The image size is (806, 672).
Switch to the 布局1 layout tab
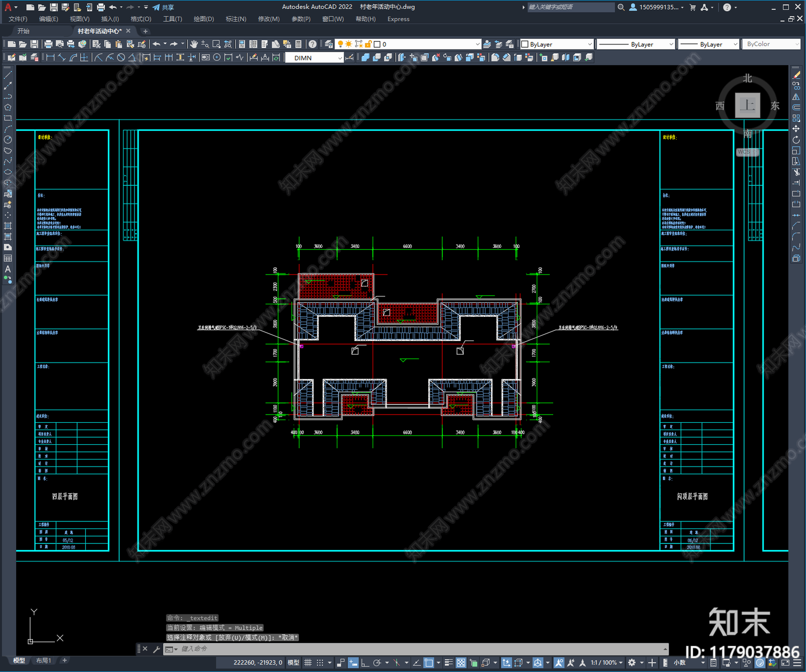point(44,660)
